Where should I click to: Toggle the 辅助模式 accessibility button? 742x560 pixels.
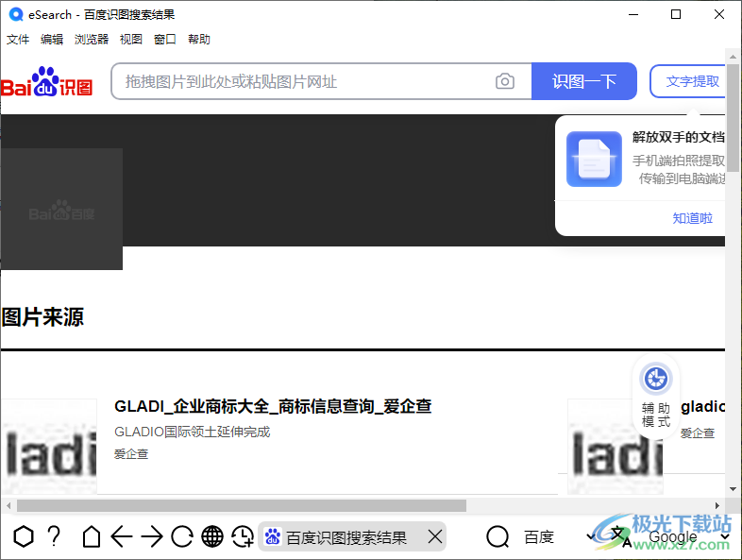[656, 397]
